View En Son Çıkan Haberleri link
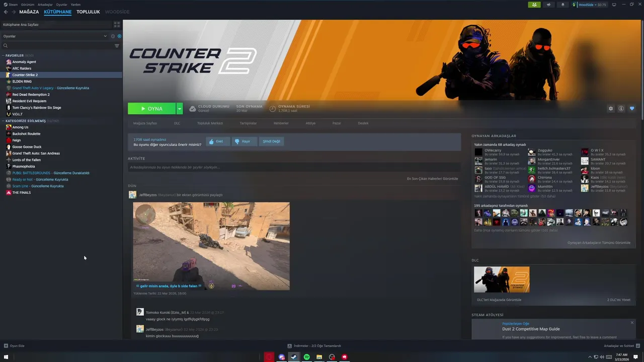644x362 pixels. click(x=432, y=178)
